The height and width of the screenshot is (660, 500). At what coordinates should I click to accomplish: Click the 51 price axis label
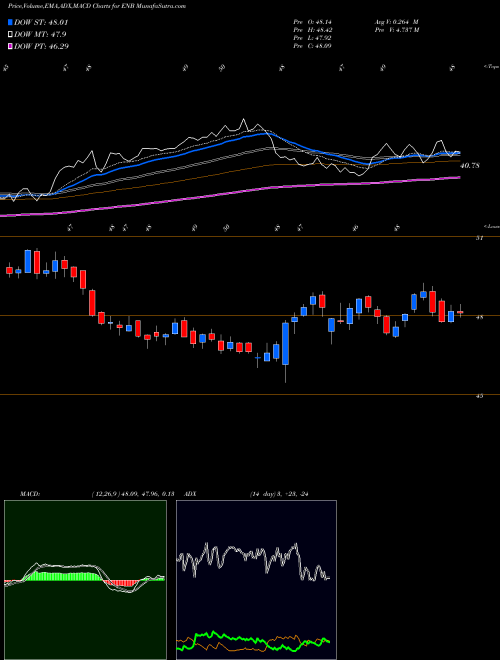(480, 239)
